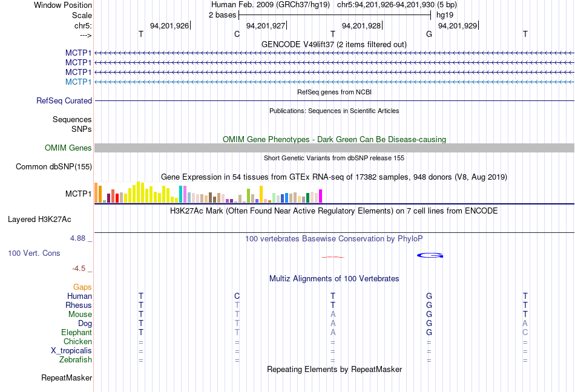This screenshot has width=575, height=392.
Task: Click the -4.5 PhyloP lower scale value
Action: point(79,269)
